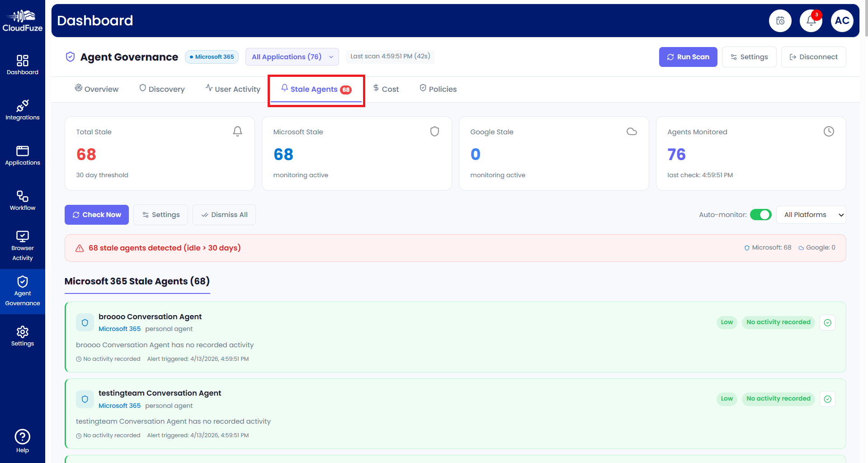This screenshot has width=868, height=463.
Task: Switch to the User Activity tab
Action: pyautogui.click(x=233, y=89)
